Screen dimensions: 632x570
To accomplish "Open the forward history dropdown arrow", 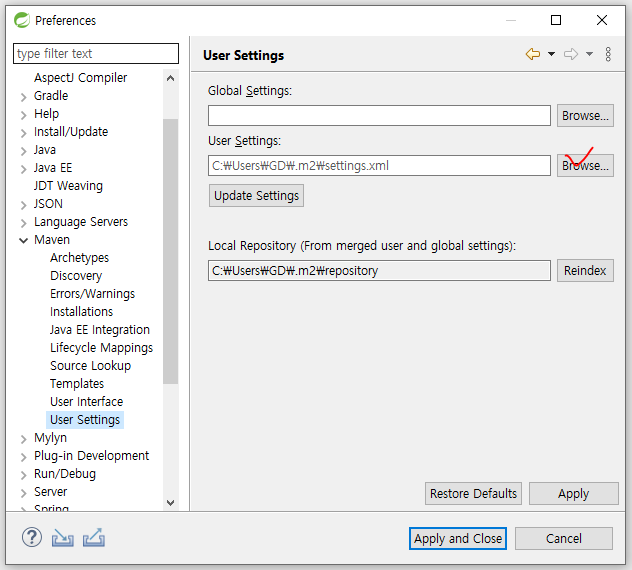I will pos(589,54).
